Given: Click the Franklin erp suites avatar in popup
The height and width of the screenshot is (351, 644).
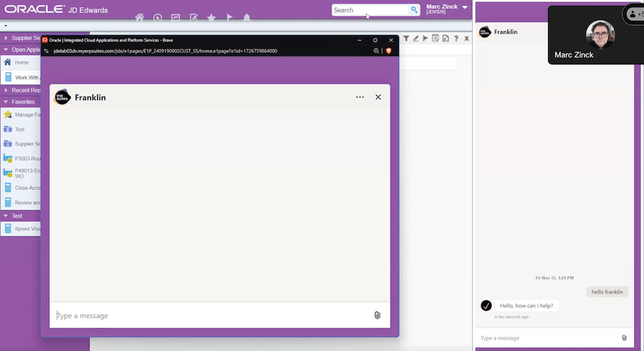Looking at the screenshot, I should pos(62,97).
